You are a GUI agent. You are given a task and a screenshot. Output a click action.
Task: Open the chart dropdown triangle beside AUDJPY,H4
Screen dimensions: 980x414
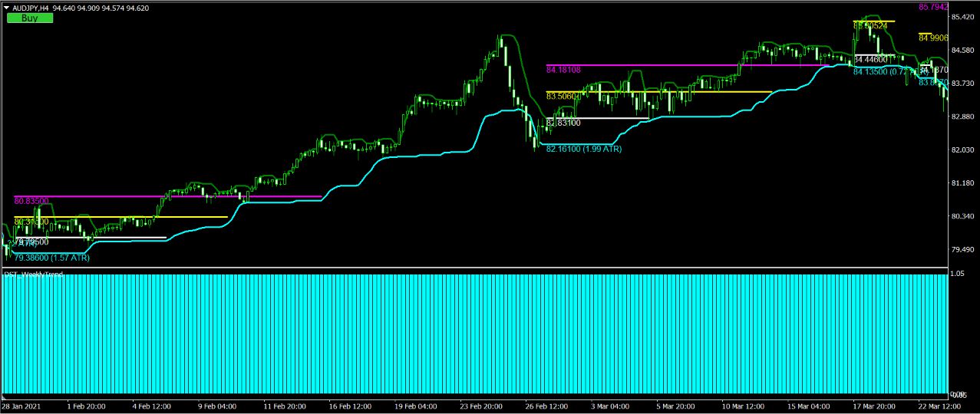[7, 8]
